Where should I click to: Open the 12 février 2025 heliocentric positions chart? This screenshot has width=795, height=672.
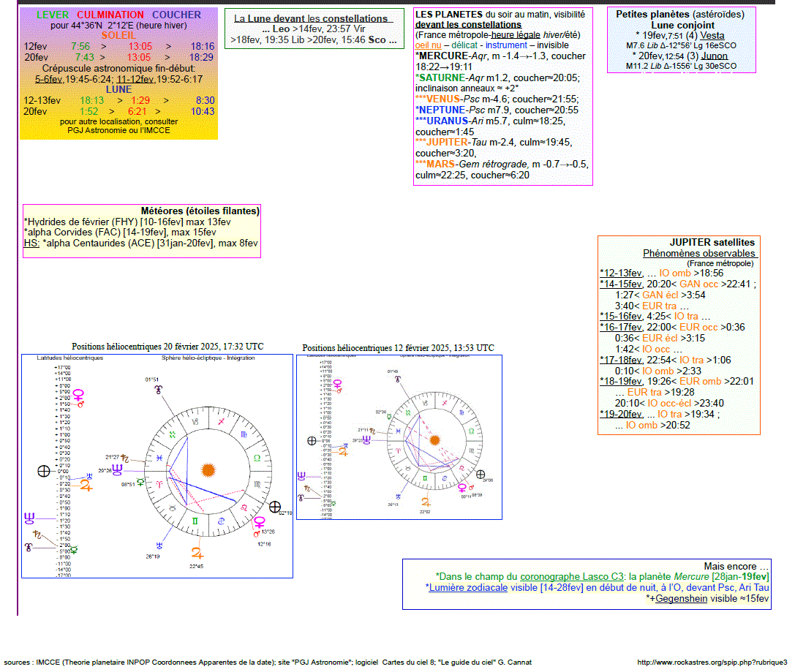click(x=399, y=437)
